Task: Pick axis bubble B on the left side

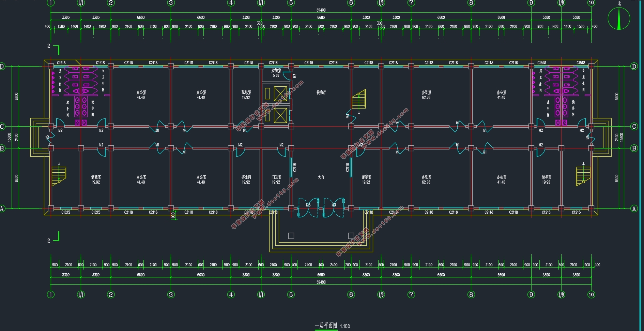Action: pyautogui.click(x=2, y=148)
